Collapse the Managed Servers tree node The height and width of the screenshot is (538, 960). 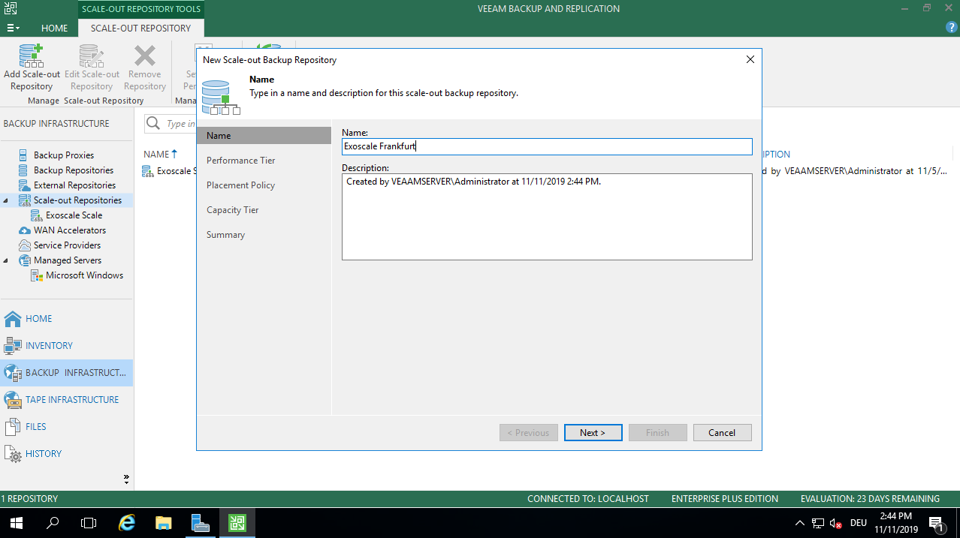point(7,261)
